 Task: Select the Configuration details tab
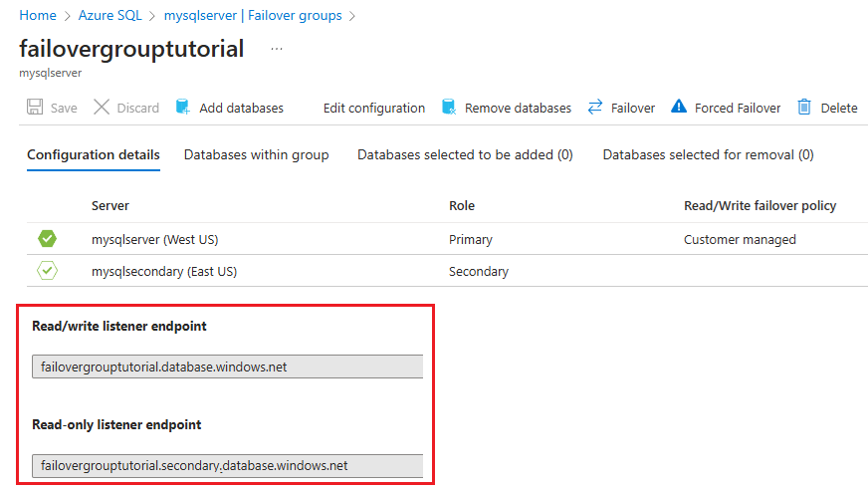pos(94,154)
